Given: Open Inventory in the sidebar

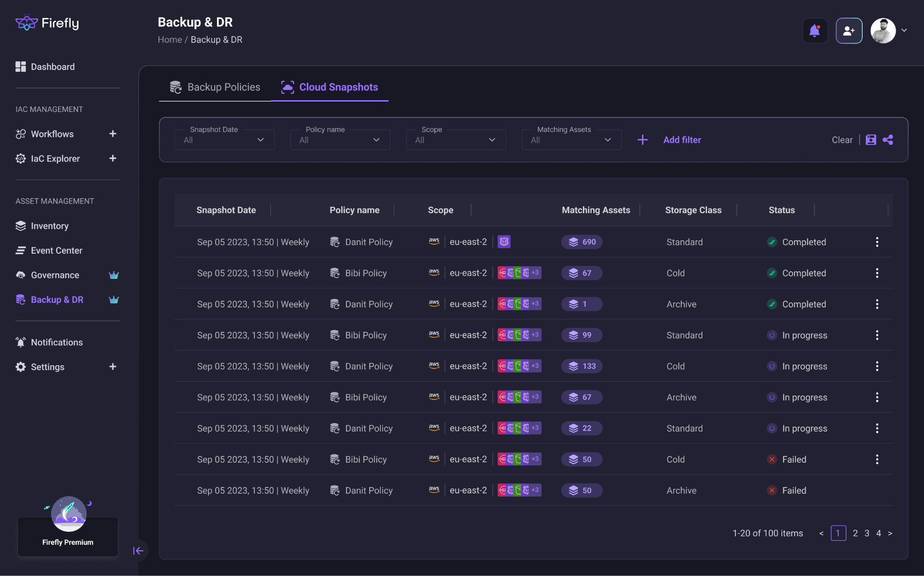Looking at the screenshot, I should (50, 226).
